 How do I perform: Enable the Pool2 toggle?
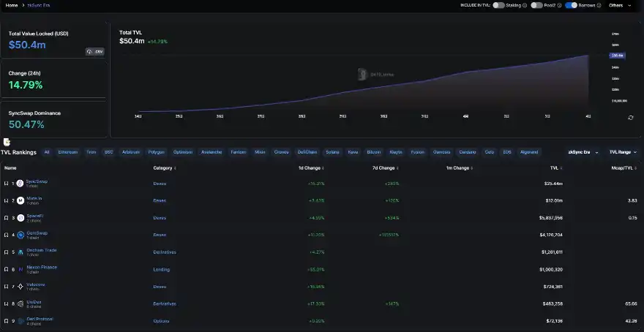point(536,5)
